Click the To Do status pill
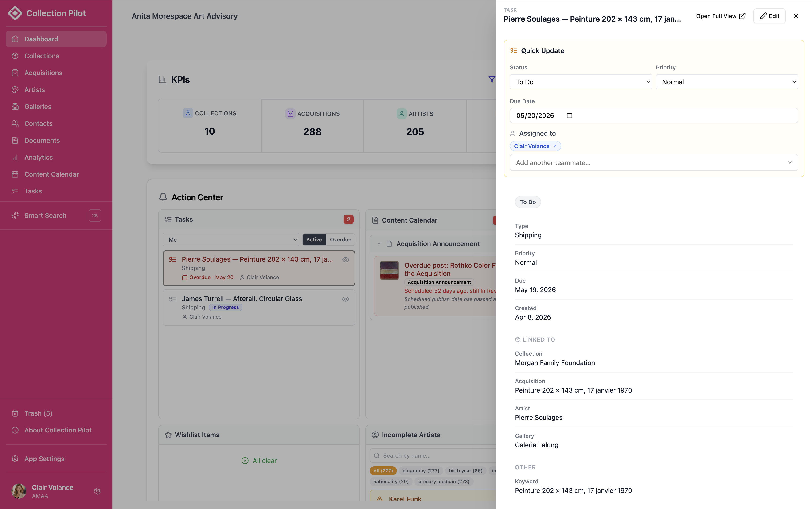This screenshot has height=509, width=812. pyautogui.click(x=528, y=202)
